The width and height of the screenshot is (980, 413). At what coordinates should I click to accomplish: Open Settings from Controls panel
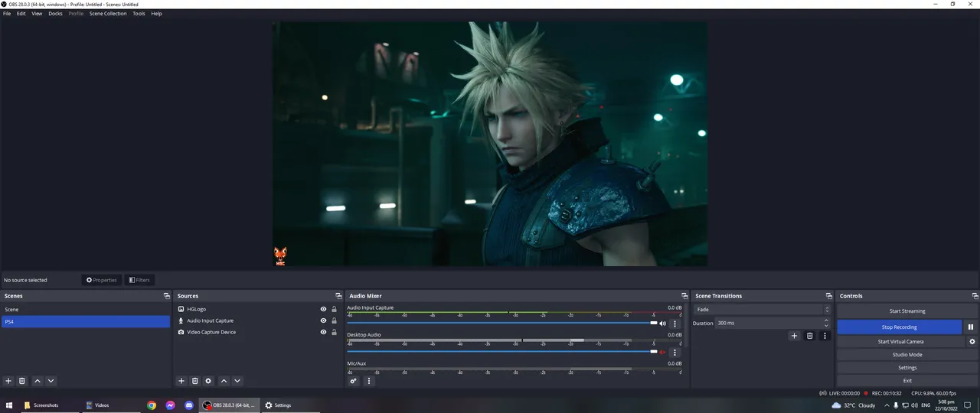coord(906,368)
